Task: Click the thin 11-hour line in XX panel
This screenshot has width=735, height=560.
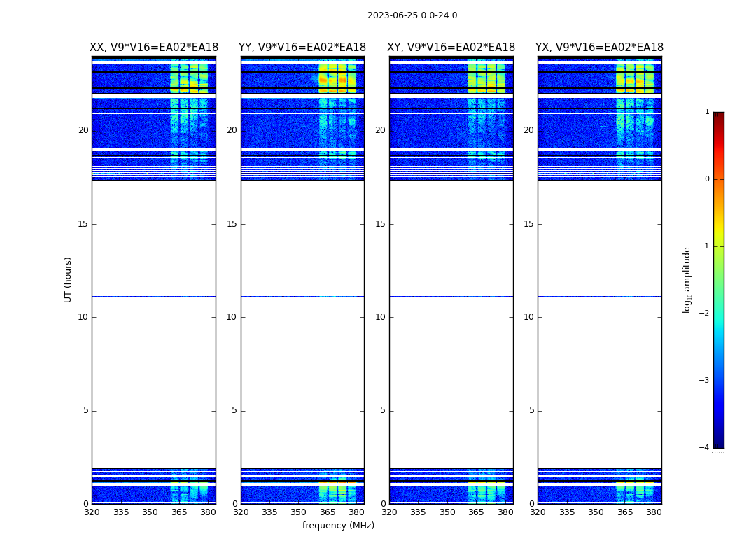Action: pyautogui.click(x=154, y=296)
